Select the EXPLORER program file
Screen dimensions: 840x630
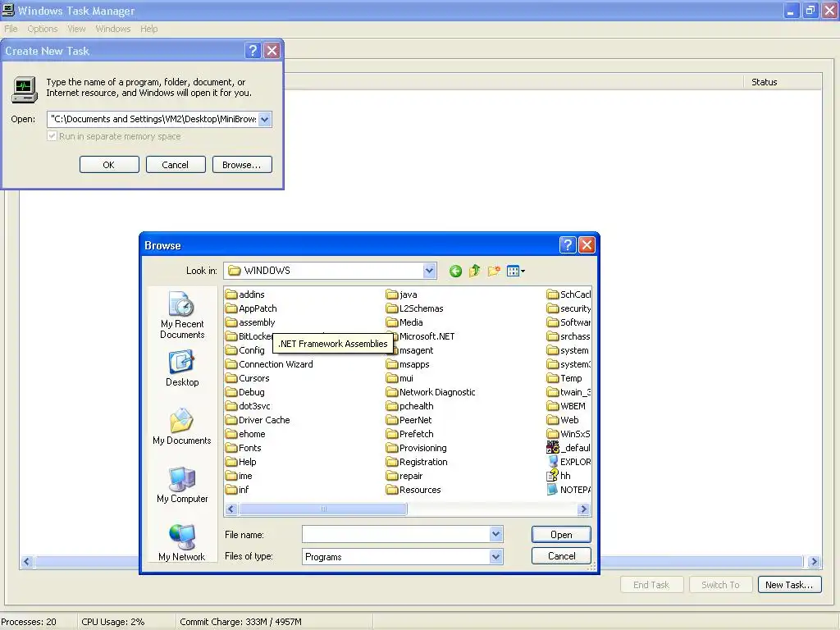(569, 462)
